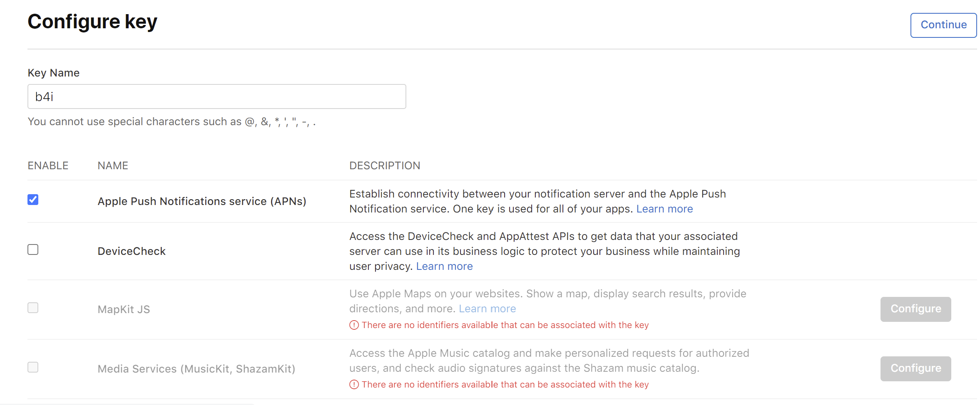The width and height of the screenshot is (980, 405).
Task: Click the Continue button
Action: pyautogui.click(x=943, y=25)
